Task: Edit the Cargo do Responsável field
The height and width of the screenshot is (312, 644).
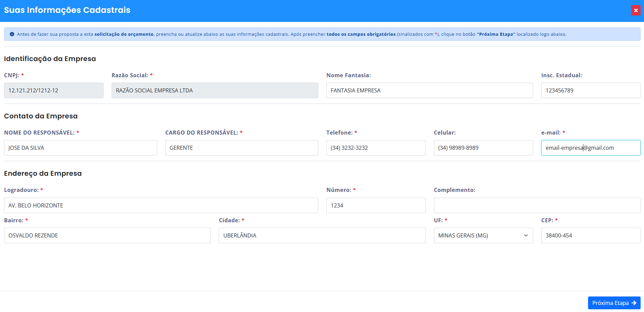Action: tap(241, 148)
